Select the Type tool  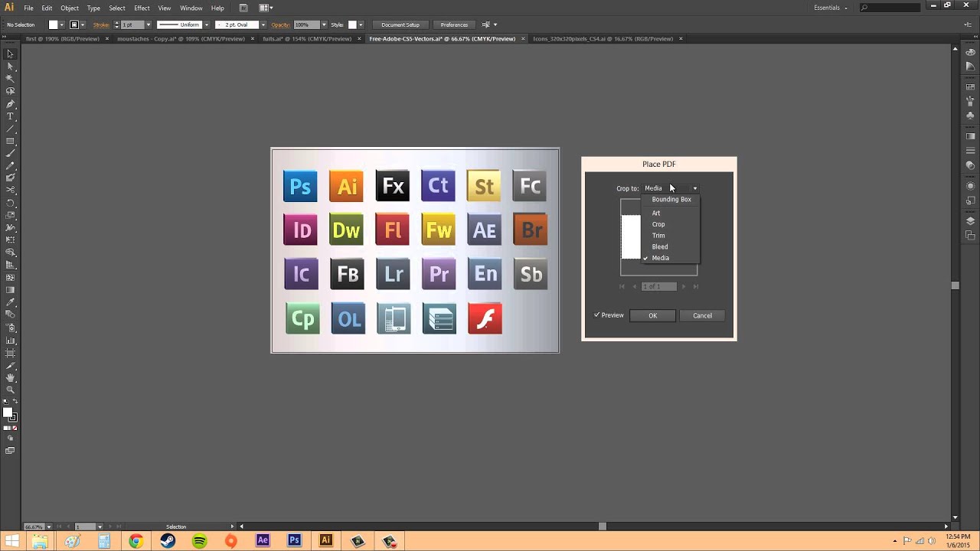[x=10, y=116]
